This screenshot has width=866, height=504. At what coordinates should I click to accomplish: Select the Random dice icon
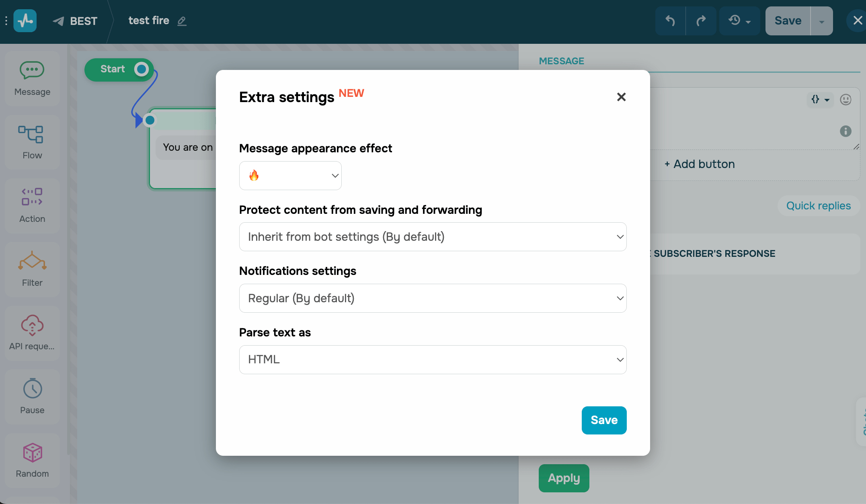(32, 453)
